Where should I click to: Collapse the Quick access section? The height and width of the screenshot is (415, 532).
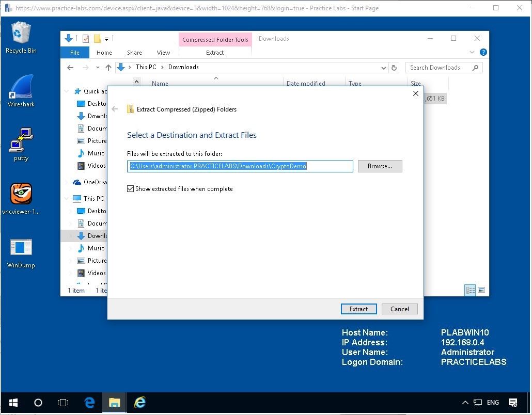tap(67, 91)
